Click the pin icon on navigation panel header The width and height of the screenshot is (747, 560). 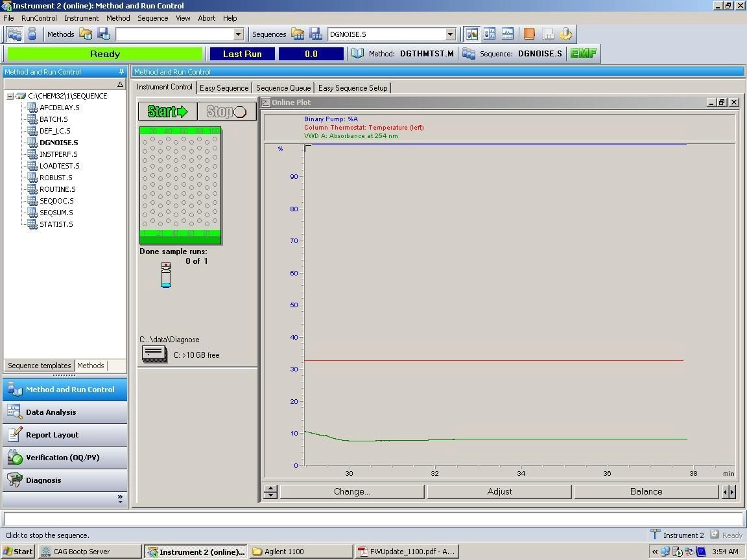click(121, 71)
